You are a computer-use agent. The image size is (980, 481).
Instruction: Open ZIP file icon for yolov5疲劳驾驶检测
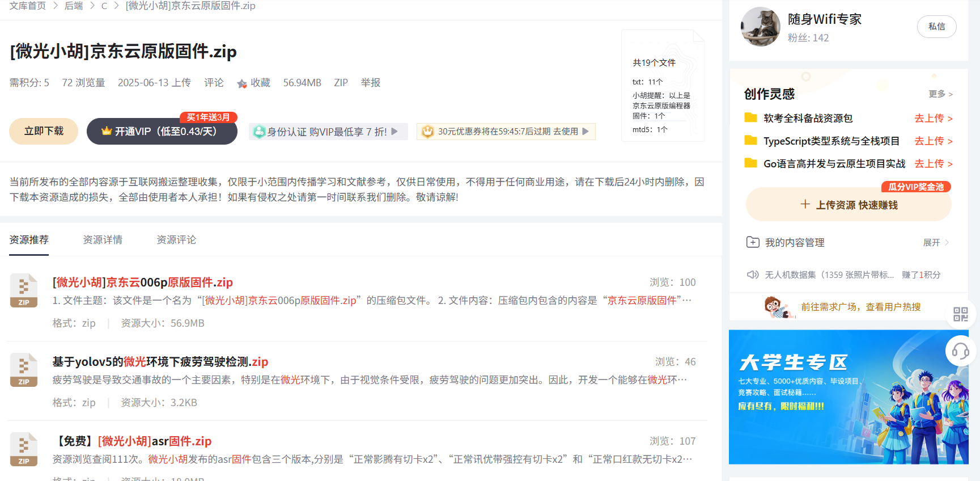point(24,370)
